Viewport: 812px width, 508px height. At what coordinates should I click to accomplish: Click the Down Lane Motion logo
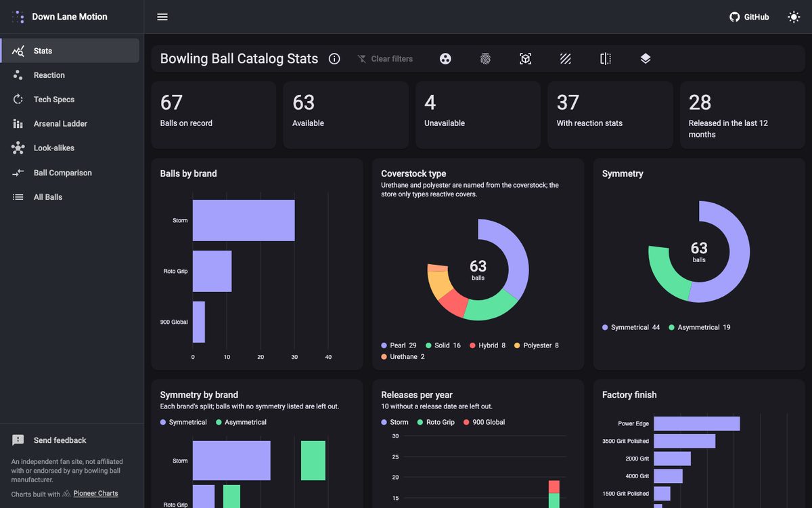tap(18, 17)
